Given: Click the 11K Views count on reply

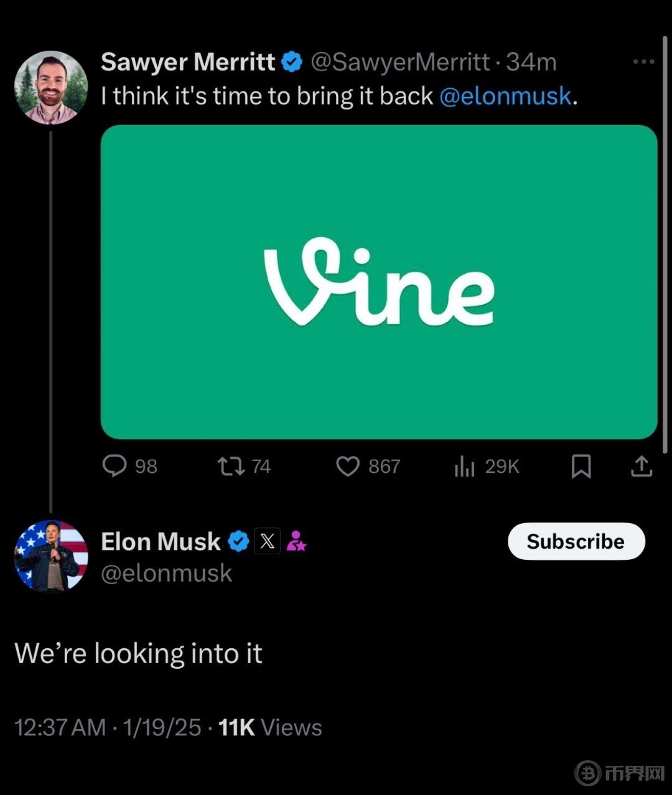Looking at the screenshot, I should click(x=270, y=727).
